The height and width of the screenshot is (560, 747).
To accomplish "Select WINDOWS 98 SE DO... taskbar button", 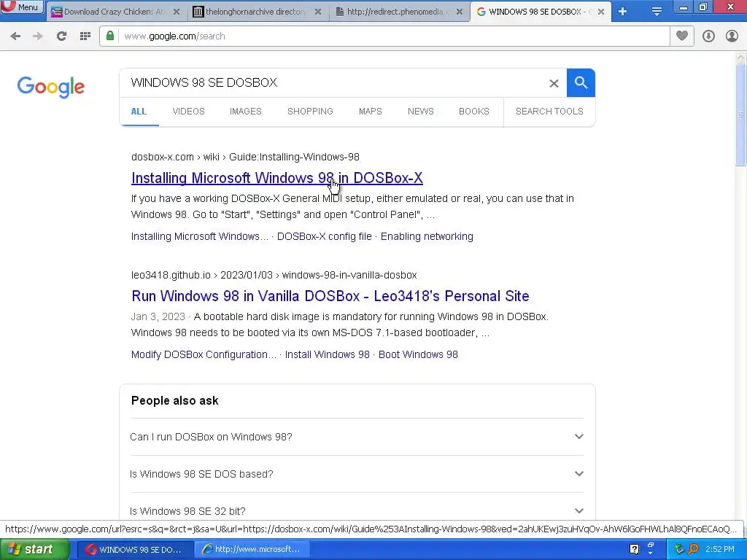I will (135, 550).
